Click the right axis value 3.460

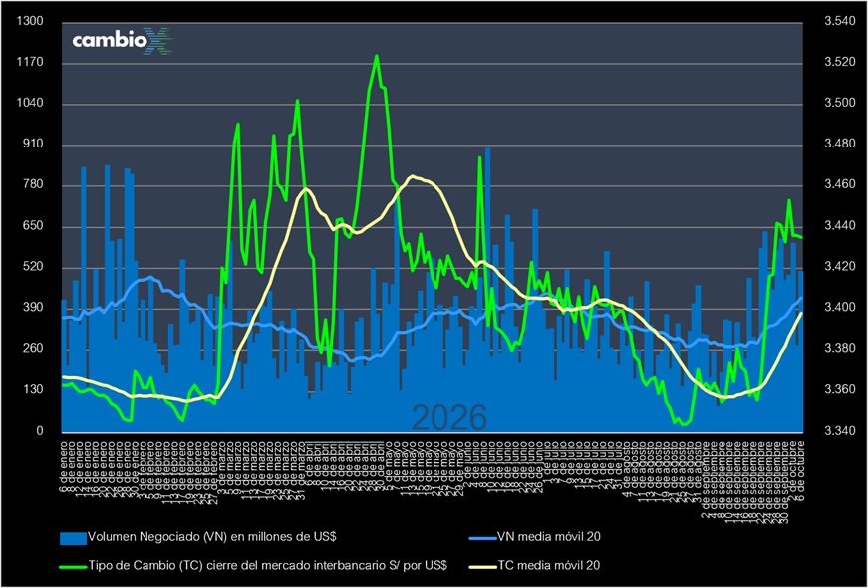(x=840, y=185)
